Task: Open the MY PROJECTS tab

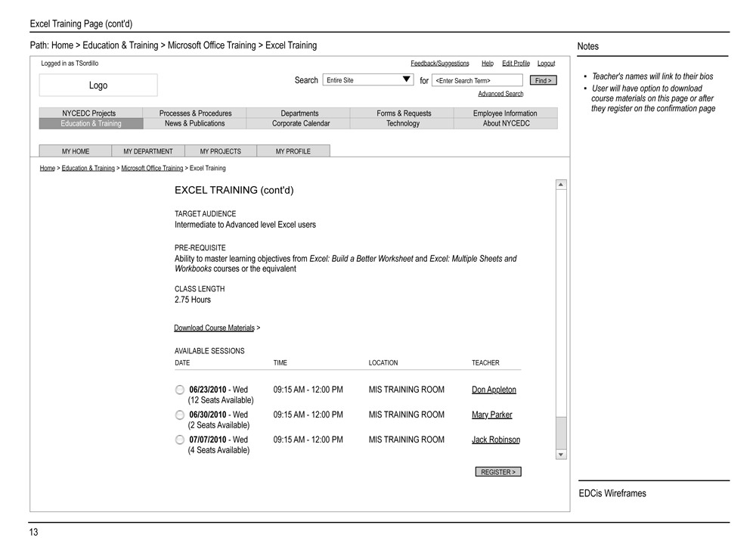Action: coord(221,151)
